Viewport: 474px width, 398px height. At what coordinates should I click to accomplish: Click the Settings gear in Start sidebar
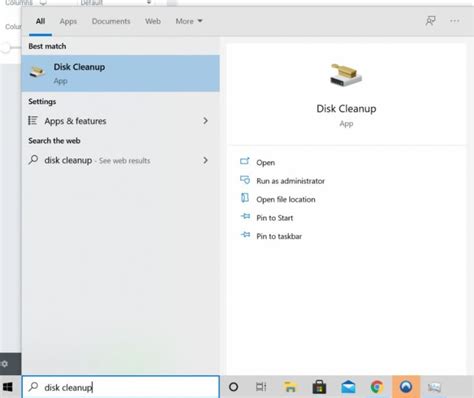(5, 364)
